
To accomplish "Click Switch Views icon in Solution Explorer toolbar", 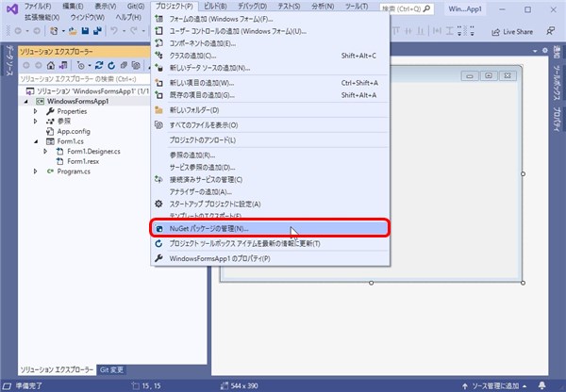I will point(63,65).
